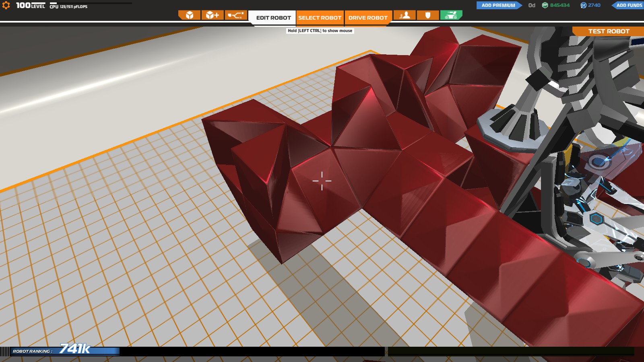Click the red cube under the crosshair
This screenshot has height=362, width=644.
click(x=322, y=181)
